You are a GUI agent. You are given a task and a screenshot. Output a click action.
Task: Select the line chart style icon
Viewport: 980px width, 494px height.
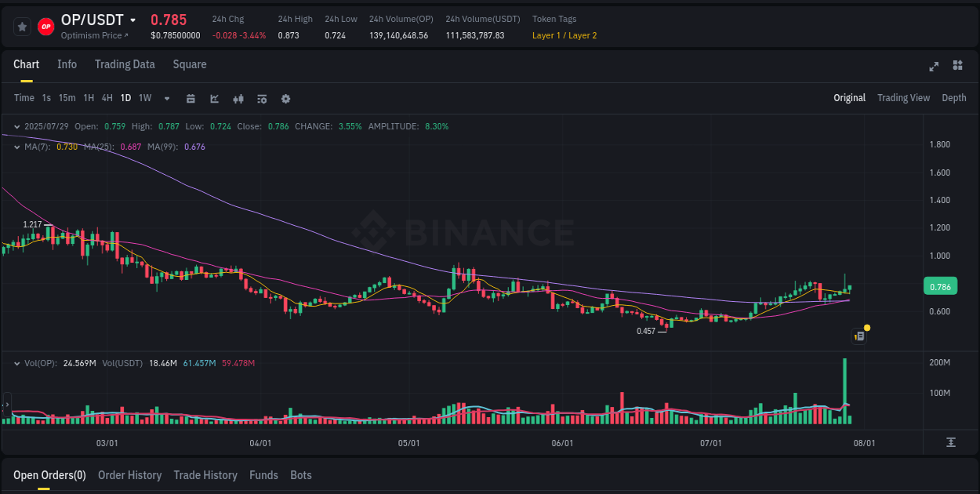click(214, 99)
